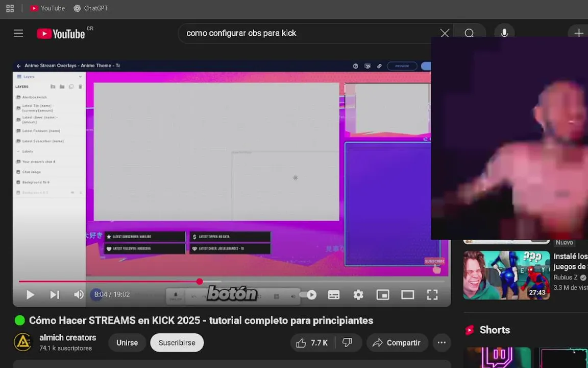Image resolution: width=588 pixels, height=368 pixels.
Task: Enter fullscreen mode
Action: pyautogui.click(x=432, y=295)
